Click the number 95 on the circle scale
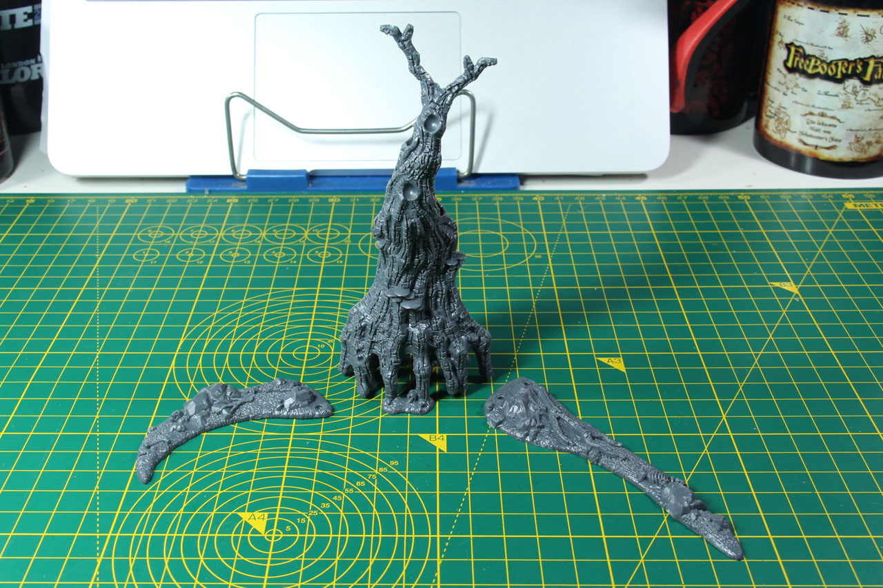The height and width of the screenshot is (588, 883). (394, 463)
